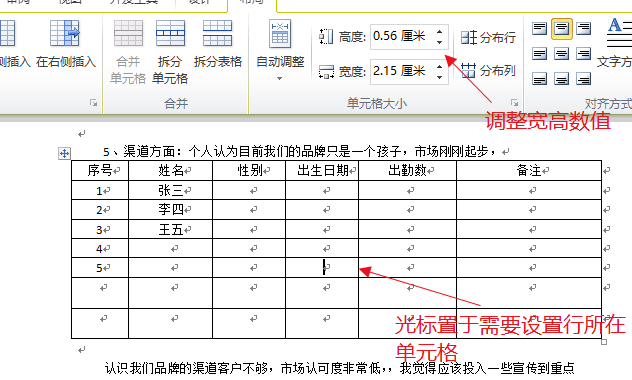Click header cell 序号

(100, 170)
